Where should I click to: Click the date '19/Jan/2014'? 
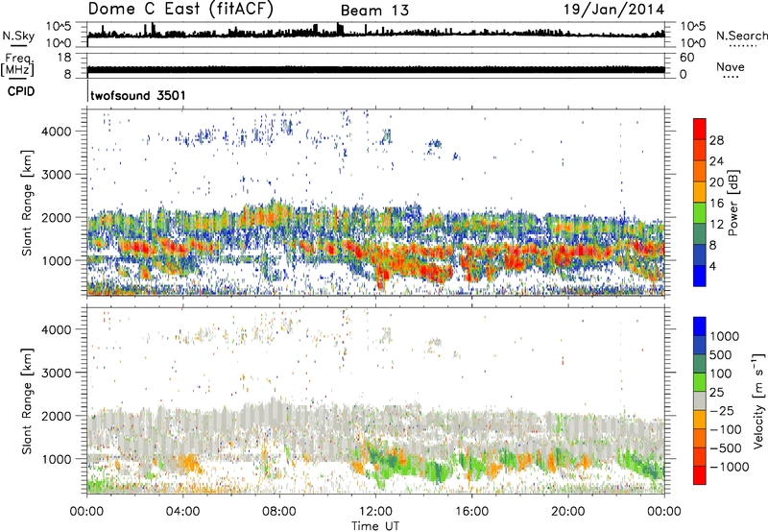click(x=614, y=10)
